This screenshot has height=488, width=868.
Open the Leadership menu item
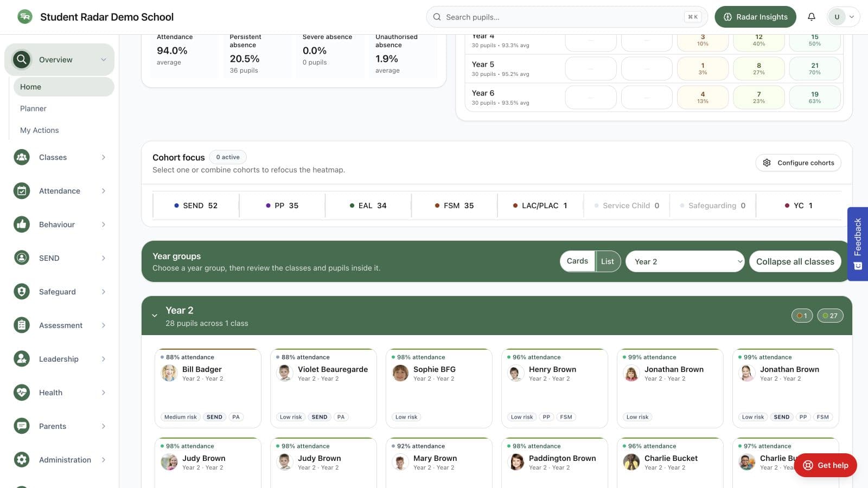tap(60, 359)
